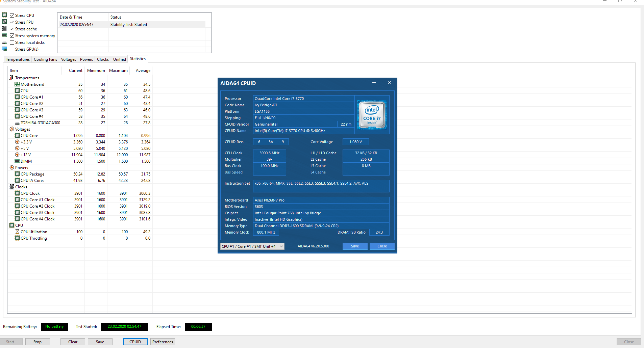Click the CPU Core #1 temperature icon
644x348 pixels.
point(17,97)
